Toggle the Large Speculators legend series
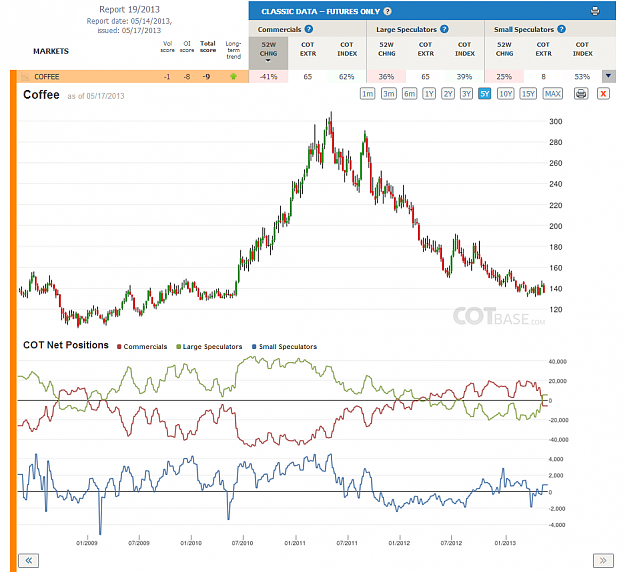The height and width of the screenshot is (572, 625). point(209,347)
